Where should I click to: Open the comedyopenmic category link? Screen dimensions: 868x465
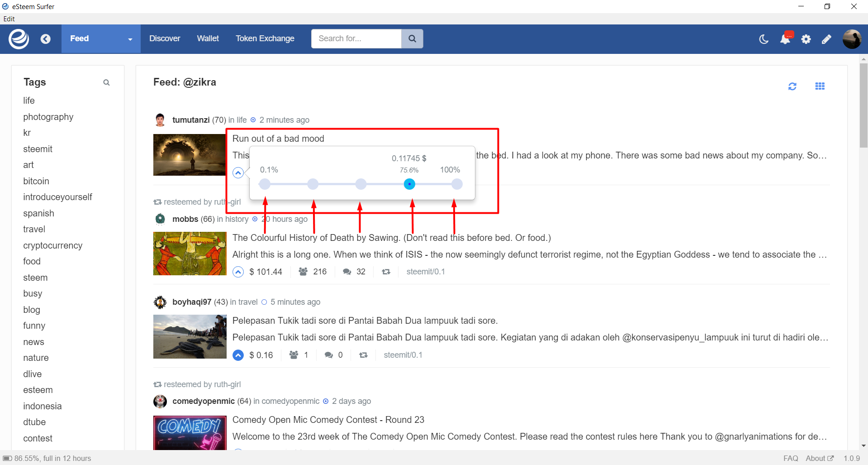click(290, 401)
